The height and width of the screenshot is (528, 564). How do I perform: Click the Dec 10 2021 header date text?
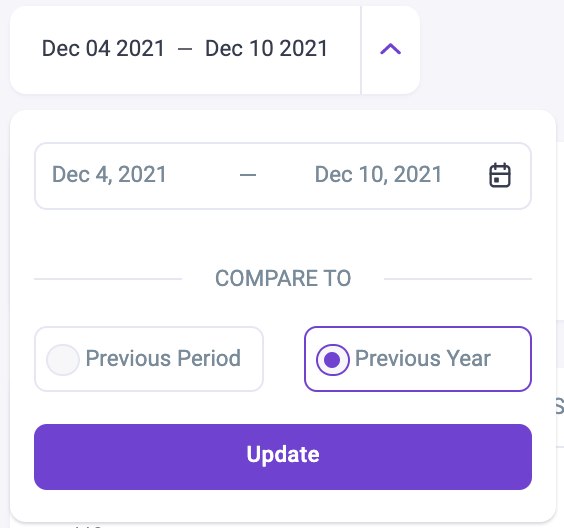point(266,49)
